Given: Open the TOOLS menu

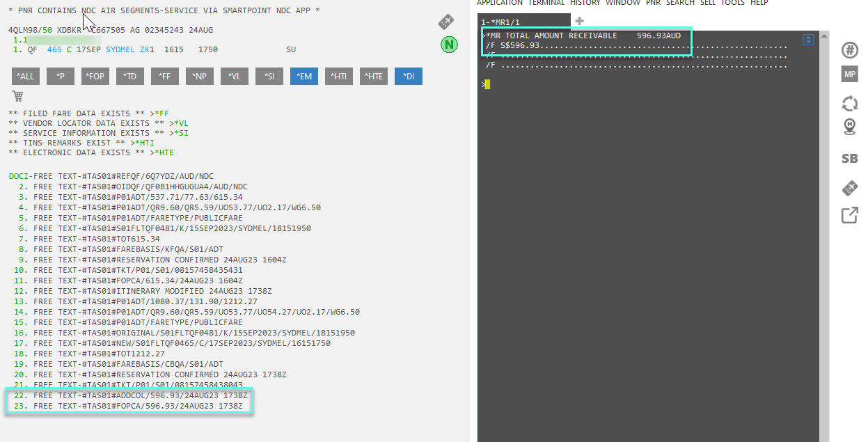Looking at the screenshot, I should [732, 3].
